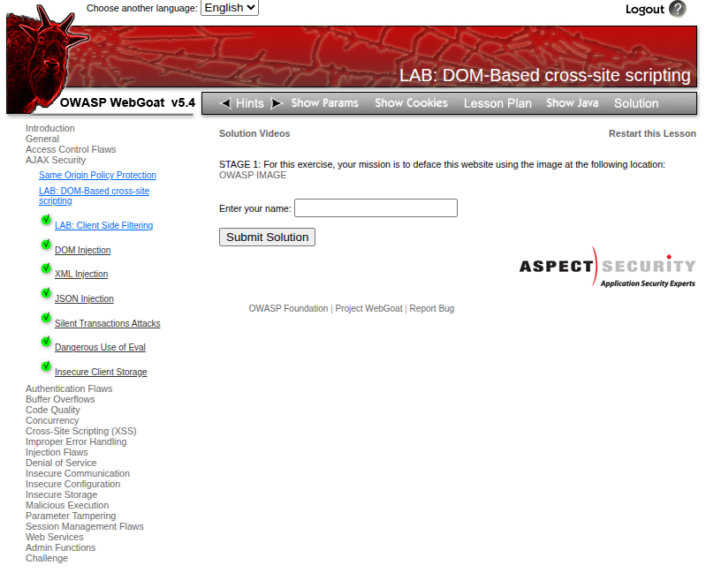The height and width of the screenshot is (588, 706).
Task: Open the OWASP IMAGE link
Action: click(x=253, y=175)
